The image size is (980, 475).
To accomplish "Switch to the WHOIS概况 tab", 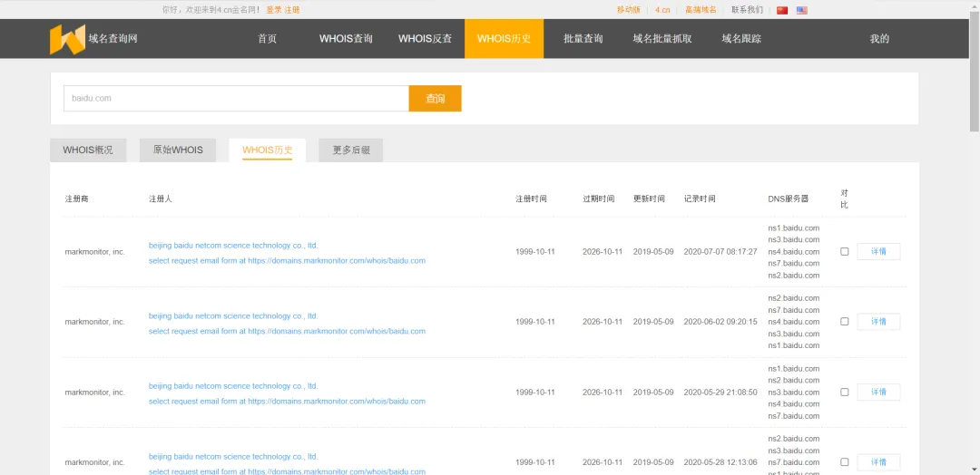I will point(88,150).
